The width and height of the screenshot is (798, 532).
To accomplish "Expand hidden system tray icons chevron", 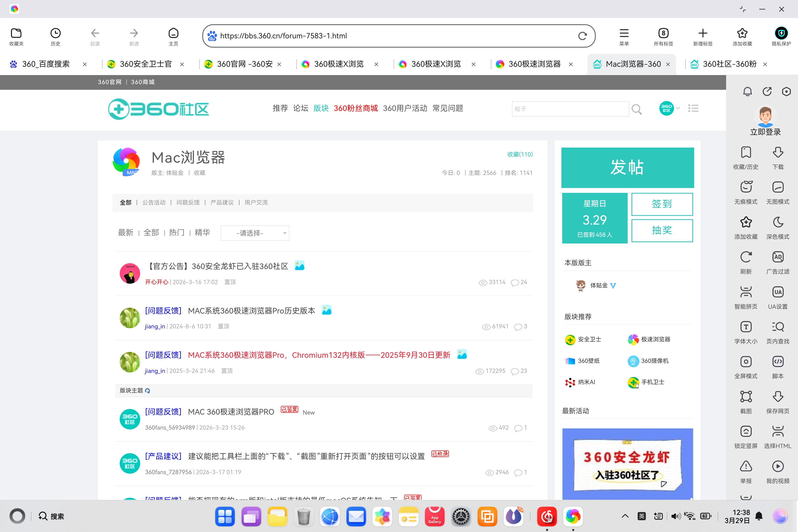I will pos(625,516).
